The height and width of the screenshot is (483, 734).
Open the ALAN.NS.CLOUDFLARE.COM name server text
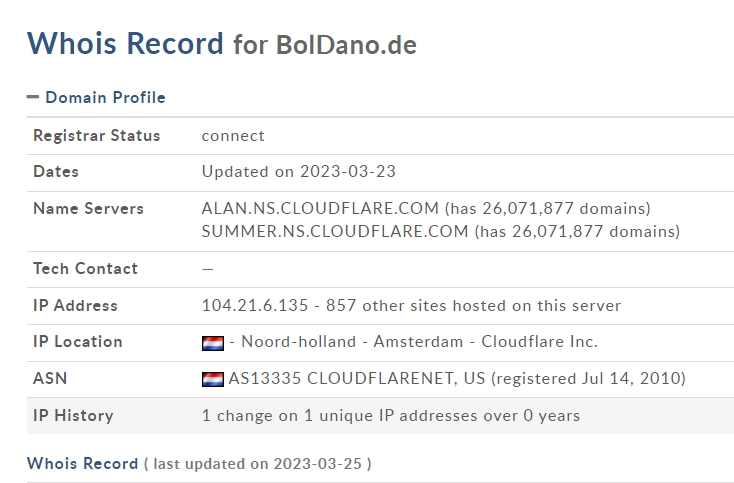[x=320, y=208]
